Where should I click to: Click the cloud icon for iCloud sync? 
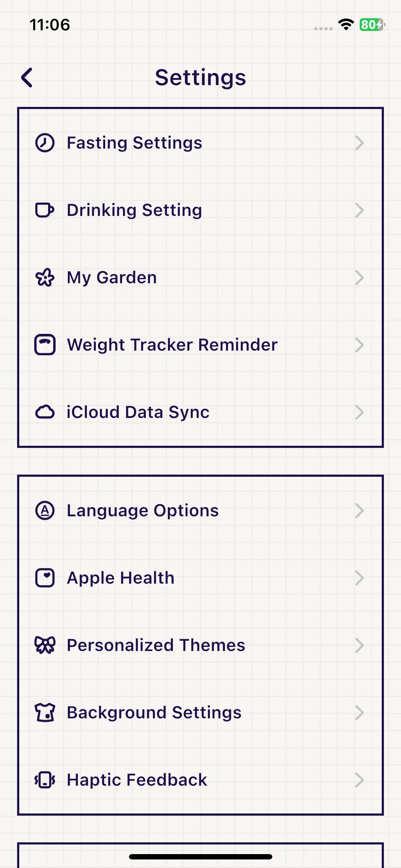point(45,412)
